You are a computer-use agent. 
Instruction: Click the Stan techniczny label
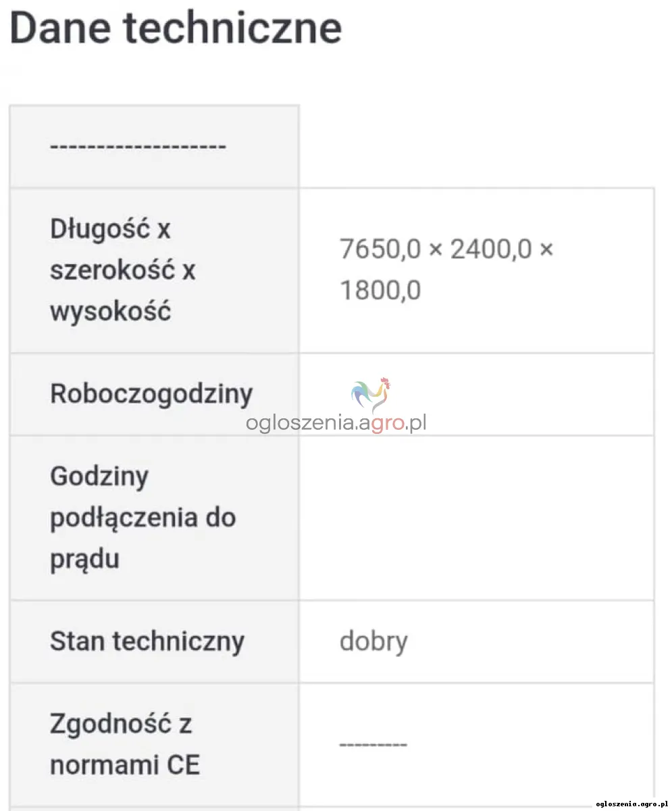click(x=147, y=641)
